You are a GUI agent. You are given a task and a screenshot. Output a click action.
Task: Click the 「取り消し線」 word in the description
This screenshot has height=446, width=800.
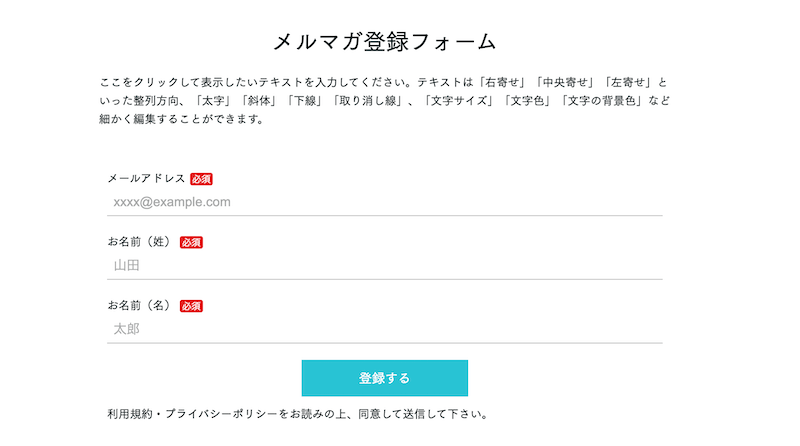pos(369,101)
